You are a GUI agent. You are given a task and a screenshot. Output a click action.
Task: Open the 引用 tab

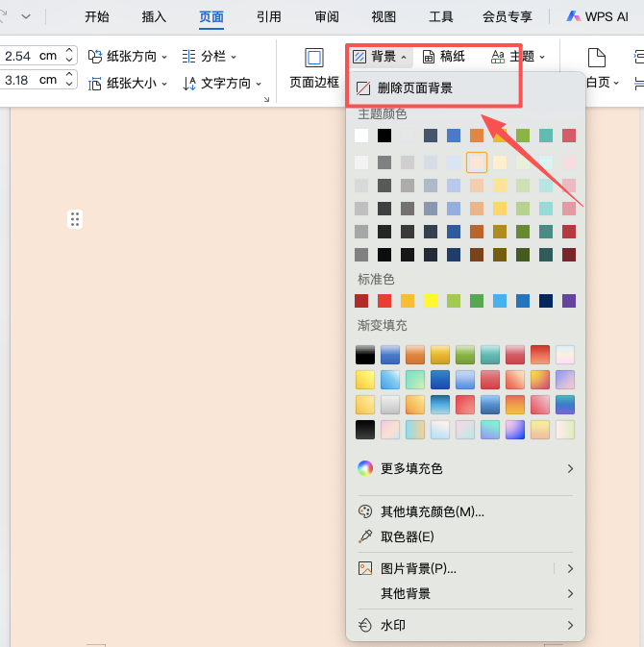269,16
